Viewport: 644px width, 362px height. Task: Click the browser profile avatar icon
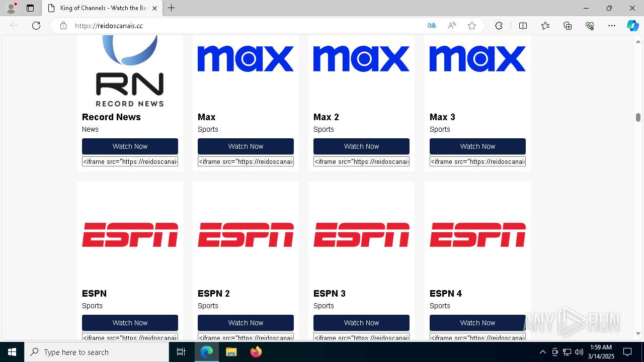[x=11, y=8]
